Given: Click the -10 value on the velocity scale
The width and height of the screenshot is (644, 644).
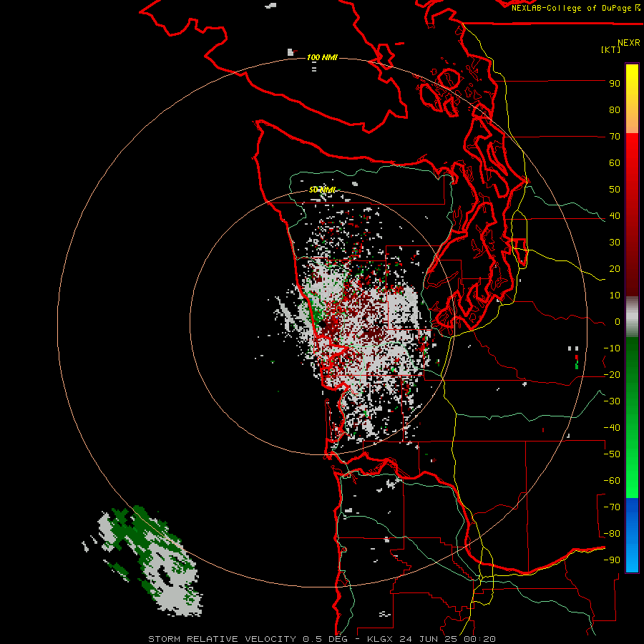Looking at the screenshot, I should click(612, 348).
